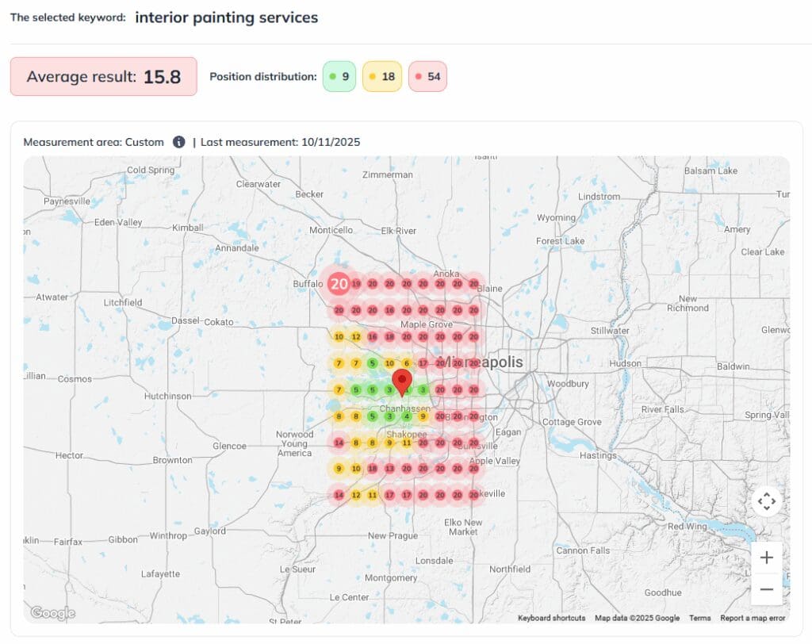Select the yellow marker showing rank 6
This screenshot has height=644, width=812.
(406, 363)
